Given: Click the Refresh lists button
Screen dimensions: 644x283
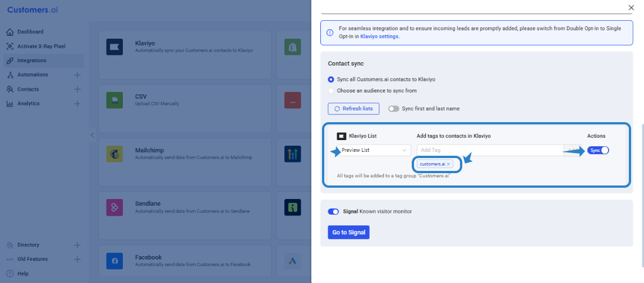Looking at the screenshot, I should [353, 109].
